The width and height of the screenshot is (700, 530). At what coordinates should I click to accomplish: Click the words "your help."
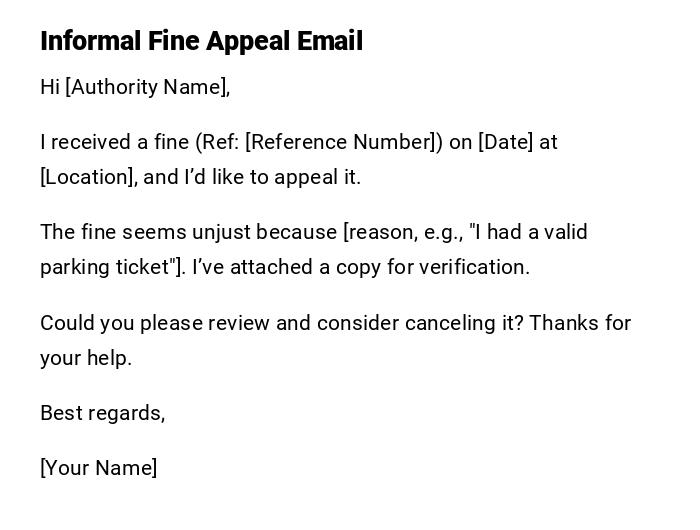coord(86,358)
